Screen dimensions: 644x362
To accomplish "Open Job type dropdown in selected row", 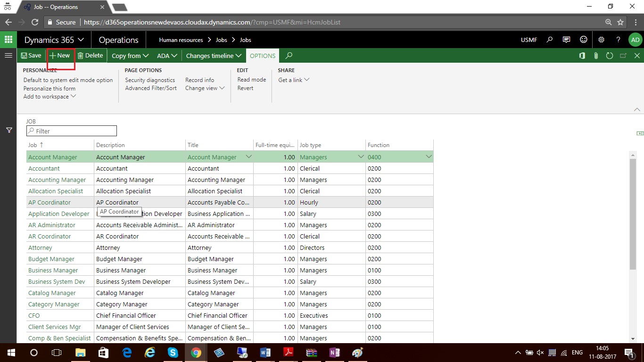I will point(361,157).
